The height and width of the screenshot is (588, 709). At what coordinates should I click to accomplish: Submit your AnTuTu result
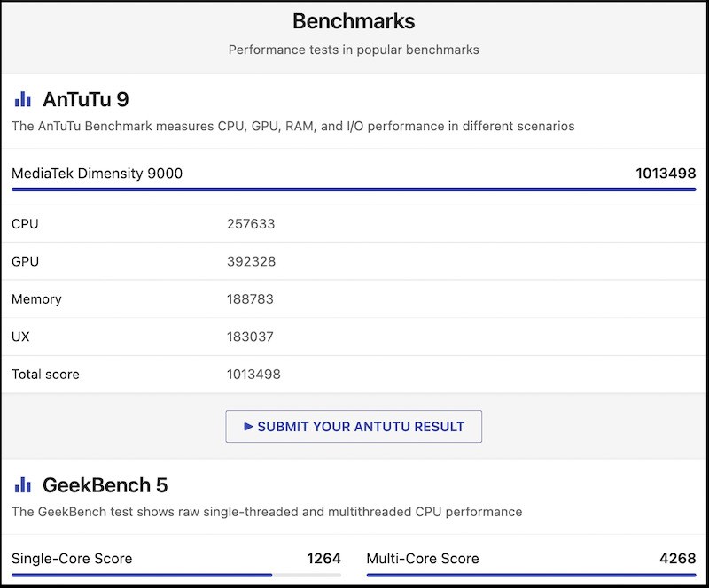click(354, 426)
